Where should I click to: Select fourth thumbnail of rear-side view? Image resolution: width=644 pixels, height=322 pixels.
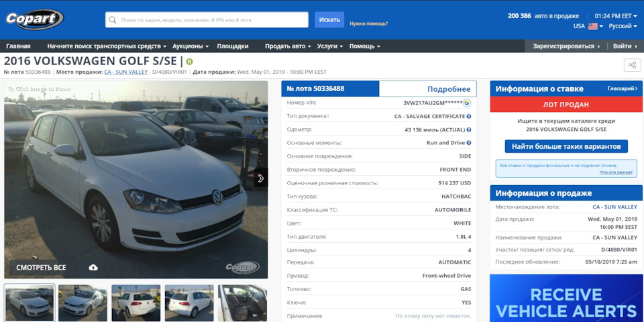189,303
